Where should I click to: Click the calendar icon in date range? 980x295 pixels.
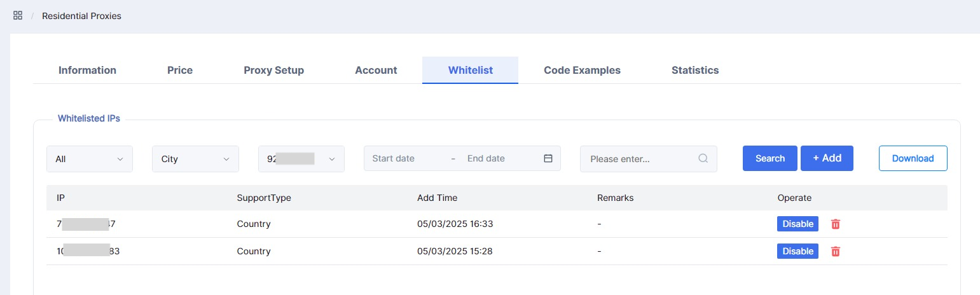[548, 158]
